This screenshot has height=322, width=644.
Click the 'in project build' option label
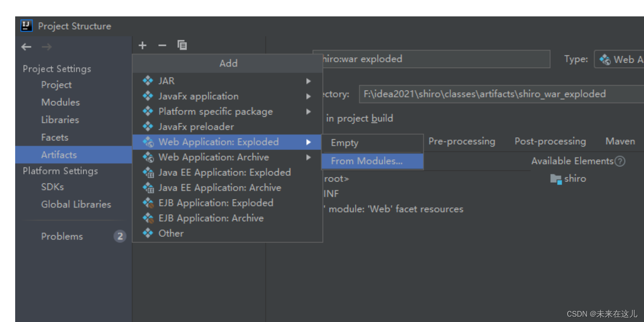(360, 118)
